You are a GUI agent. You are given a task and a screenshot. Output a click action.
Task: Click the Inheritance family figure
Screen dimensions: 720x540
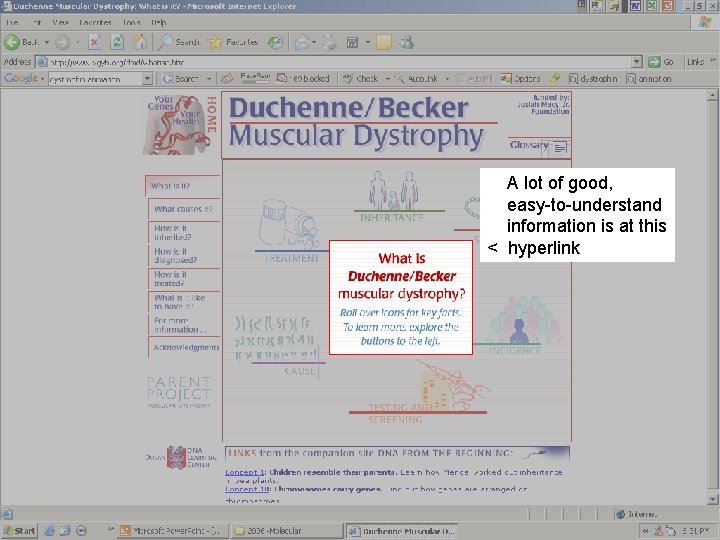coord(393,190)
